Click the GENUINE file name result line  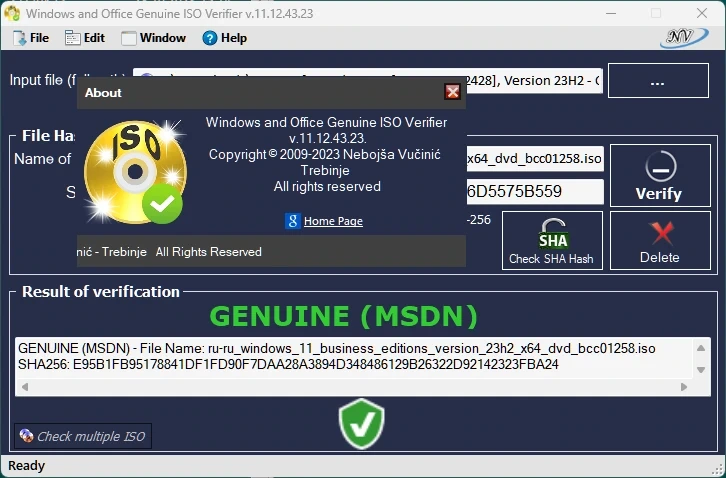337,348
